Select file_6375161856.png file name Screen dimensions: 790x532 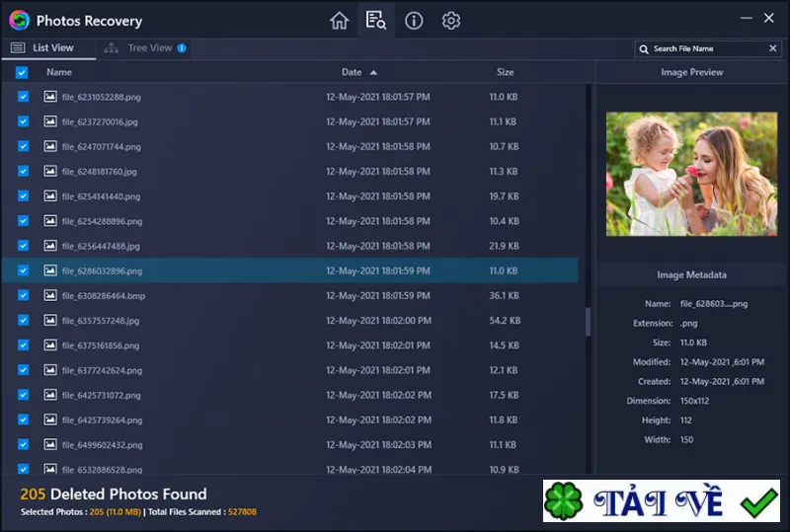(101, 345)
